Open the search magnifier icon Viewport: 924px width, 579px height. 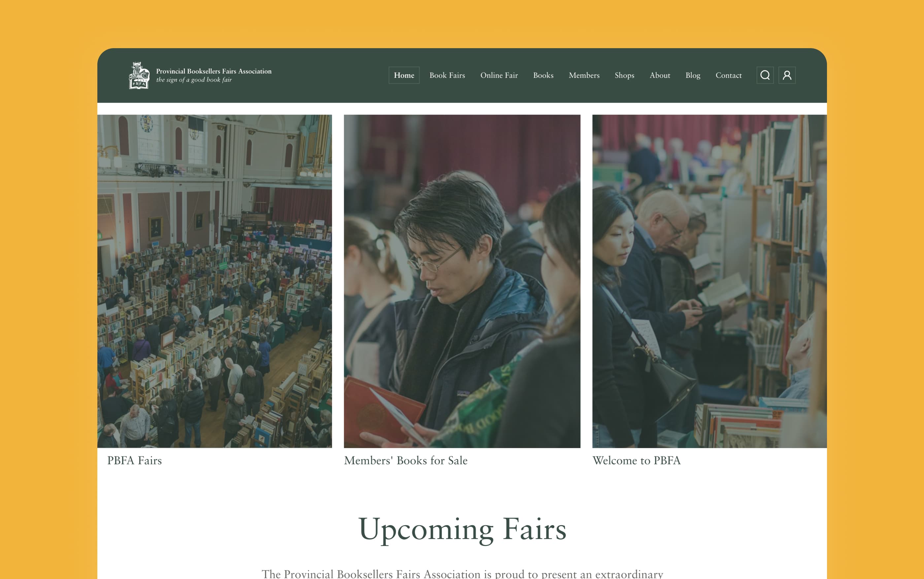(x=765, y=75)
